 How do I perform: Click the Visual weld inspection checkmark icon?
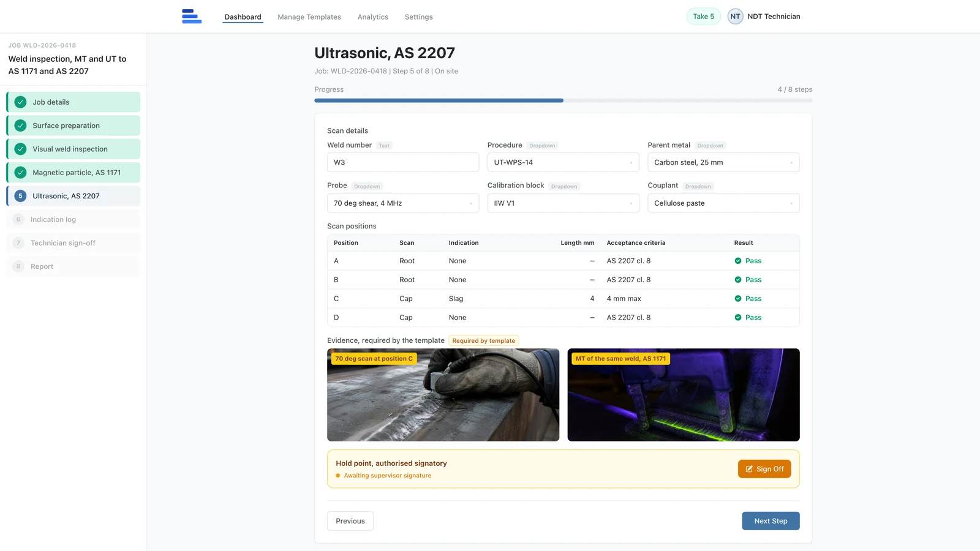20,149
